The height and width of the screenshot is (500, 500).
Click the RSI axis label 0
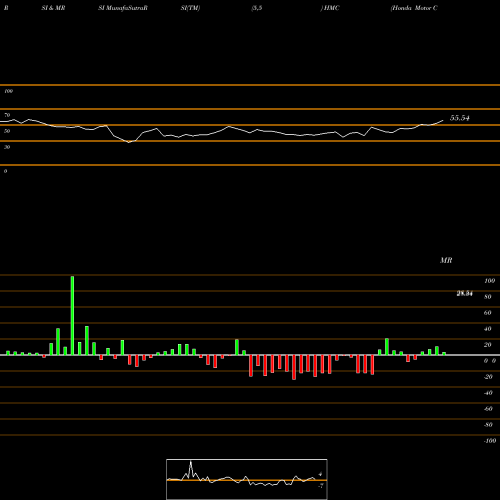click(x=5, y=171)
